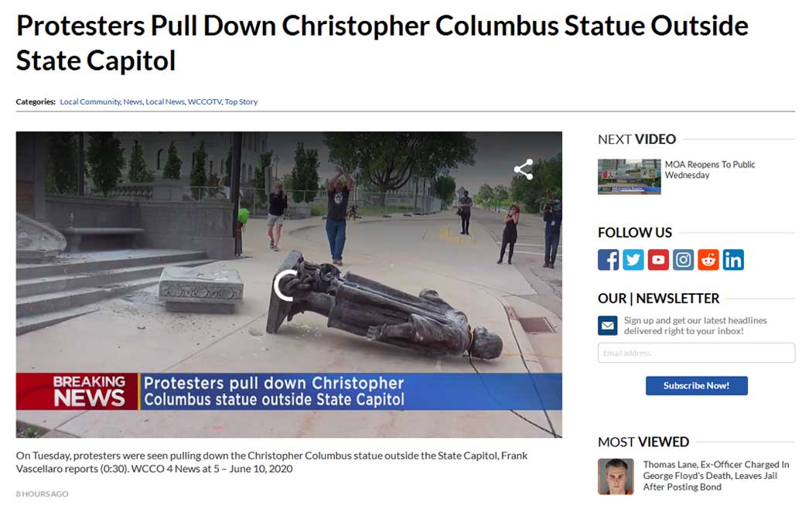This screenshot has width=812, height=509.
Task: Open the Twitter follow icon
Action: 633,259
